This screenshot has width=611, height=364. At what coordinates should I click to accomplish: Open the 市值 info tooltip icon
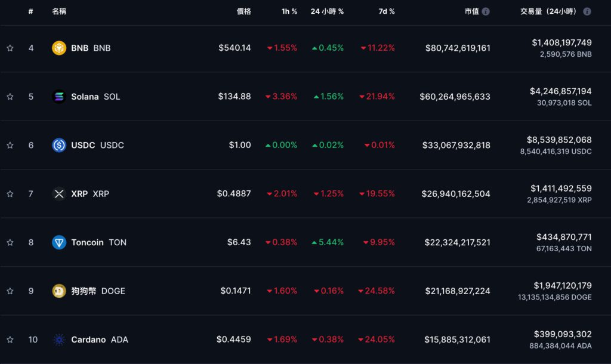tap(486, 11)
